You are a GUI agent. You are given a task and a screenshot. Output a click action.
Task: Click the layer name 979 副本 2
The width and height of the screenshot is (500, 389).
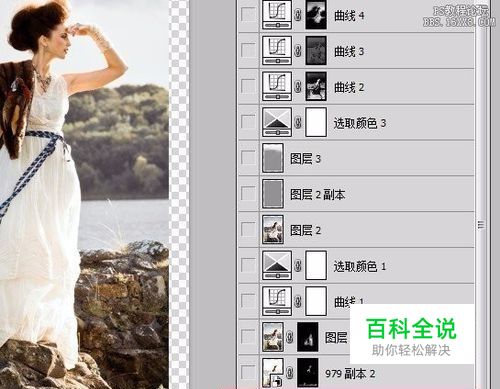pyautogui.click(x=350, y=373)
